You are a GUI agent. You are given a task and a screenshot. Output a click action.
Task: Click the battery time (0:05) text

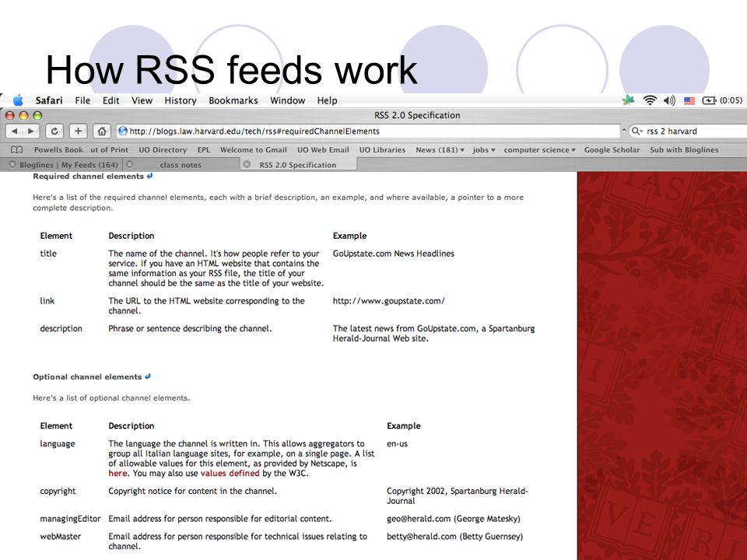click(x=731, y=100)
